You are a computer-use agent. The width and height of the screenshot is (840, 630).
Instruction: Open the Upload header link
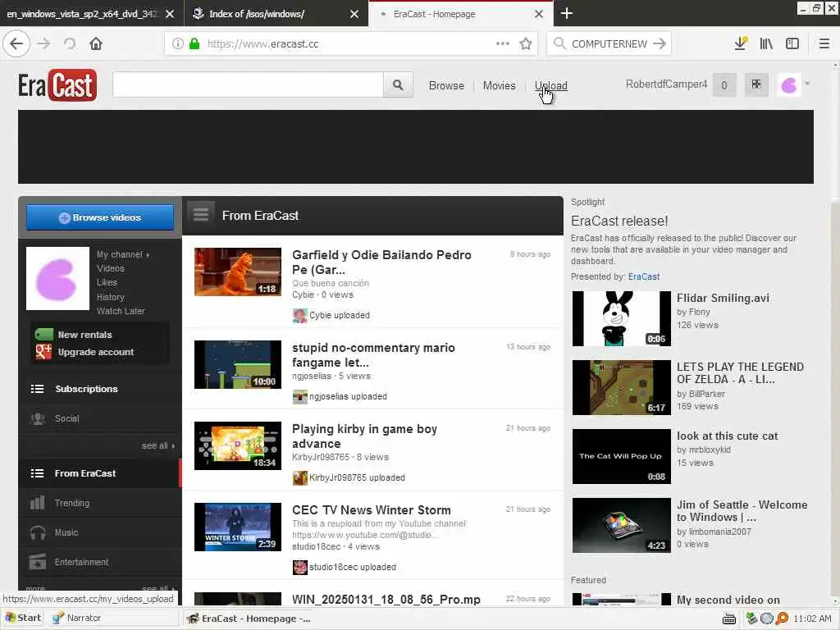(550, 85)
